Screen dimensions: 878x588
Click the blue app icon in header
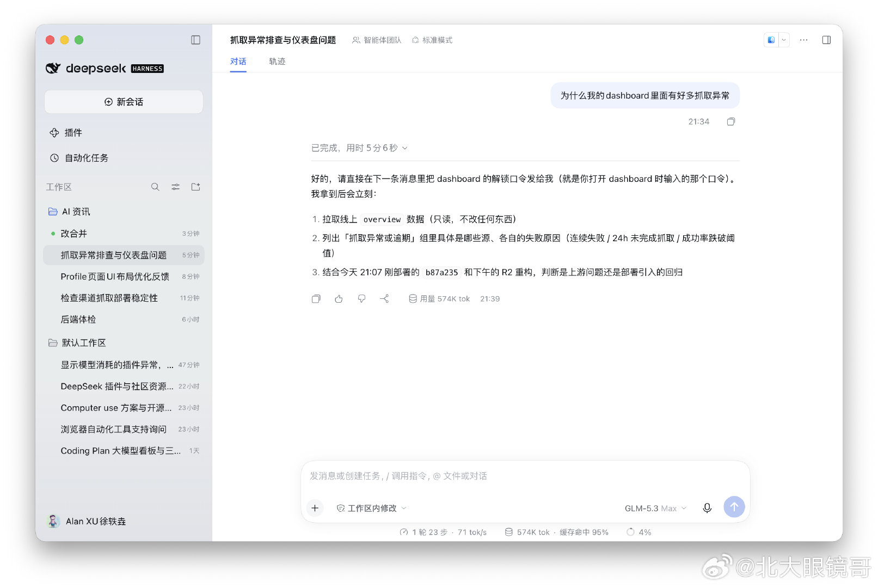coord(771,40)
